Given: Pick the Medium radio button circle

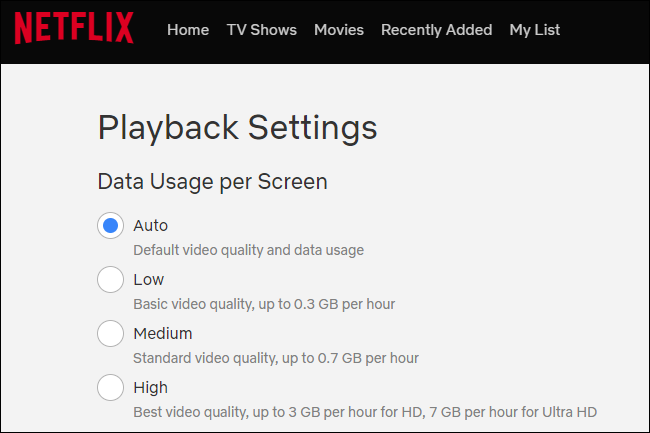Looking at the screenshot, I should tap(110, 334).
